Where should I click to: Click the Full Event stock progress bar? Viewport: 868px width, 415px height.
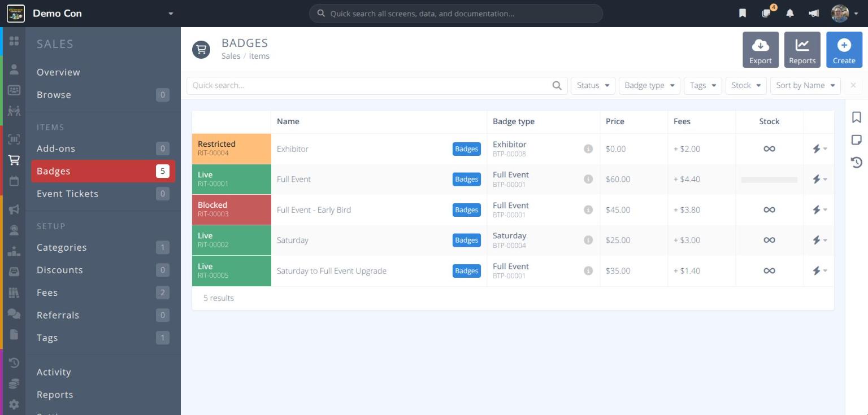tap(769, 180)
